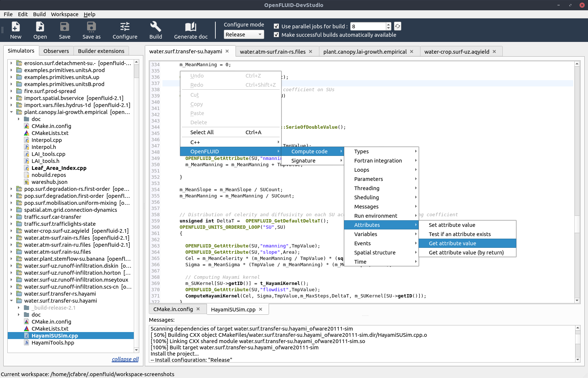
Task: Choose Test if an attribute exists
Action: (467, 234)
